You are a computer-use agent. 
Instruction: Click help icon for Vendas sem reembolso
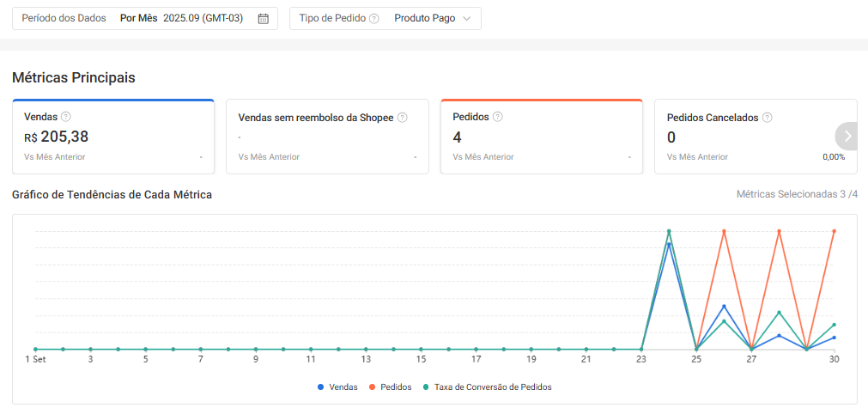pyautogui.click(x=402, y=118)
